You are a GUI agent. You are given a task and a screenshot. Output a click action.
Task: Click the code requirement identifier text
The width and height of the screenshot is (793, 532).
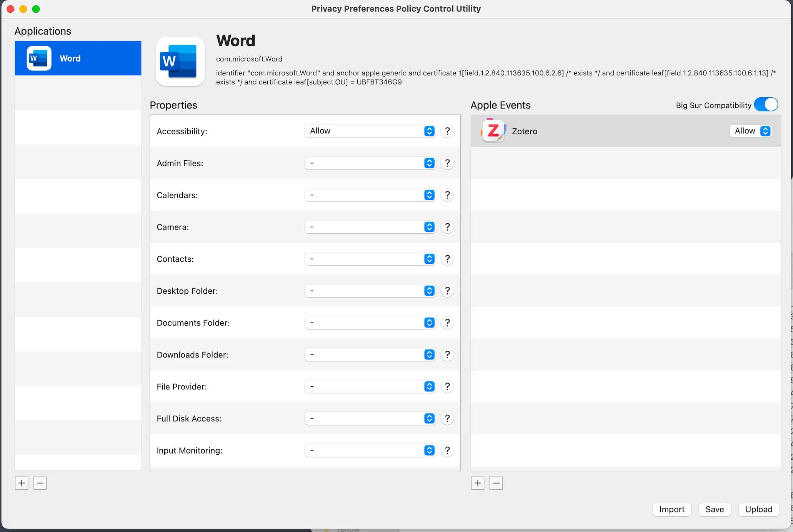tap(496, 77)
